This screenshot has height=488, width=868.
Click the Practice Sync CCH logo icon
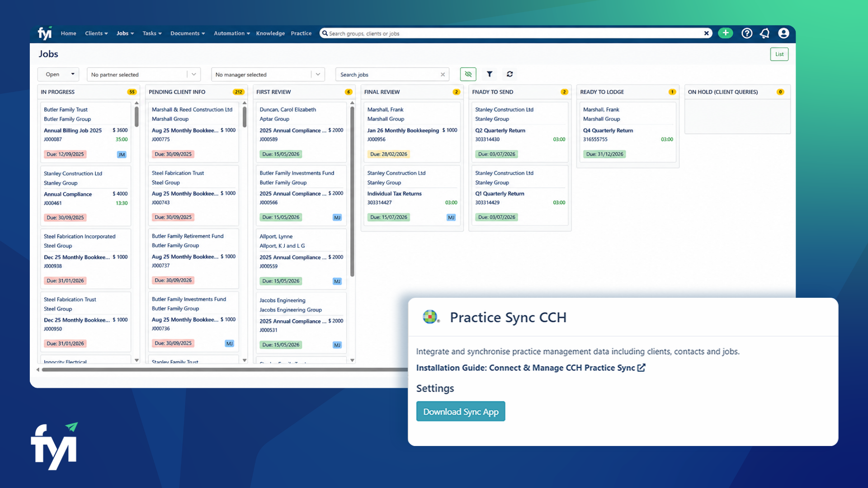coord(431,317)
